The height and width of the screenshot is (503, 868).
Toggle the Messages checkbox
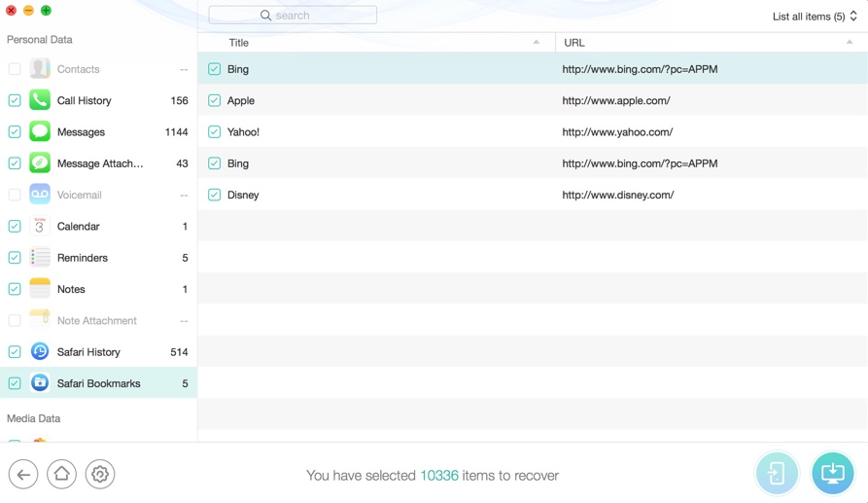click(x=15, y=132)
